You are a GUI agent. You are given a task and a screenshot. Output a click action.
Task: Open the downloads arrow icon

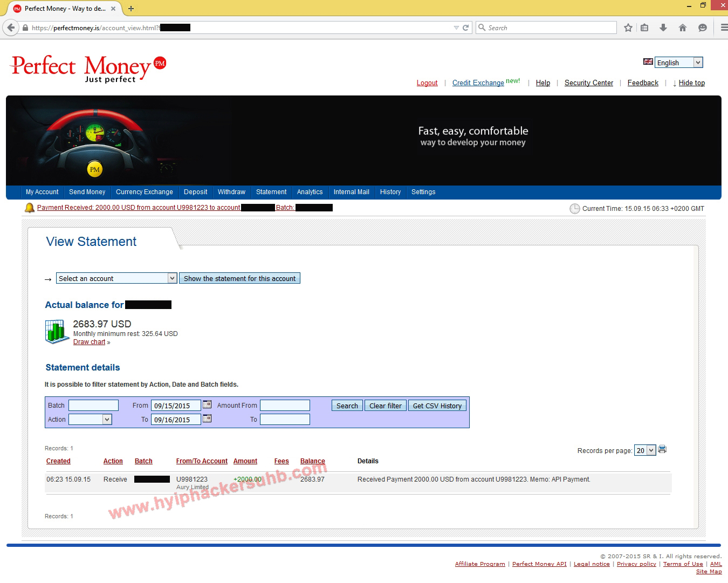pos(663,28)
